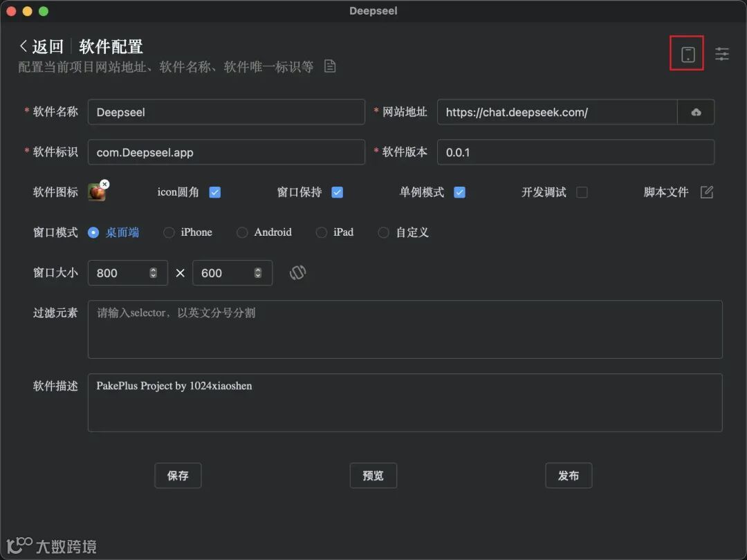
Task: Click the width stepper on 800 field
Action: click(153, 272)
